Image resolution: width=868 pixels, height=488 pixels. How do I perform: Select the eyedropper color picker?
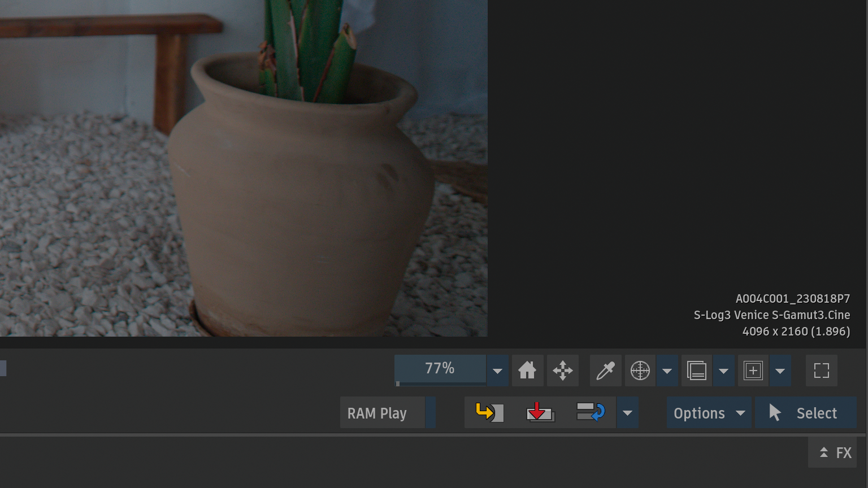[x=605, y=371]
